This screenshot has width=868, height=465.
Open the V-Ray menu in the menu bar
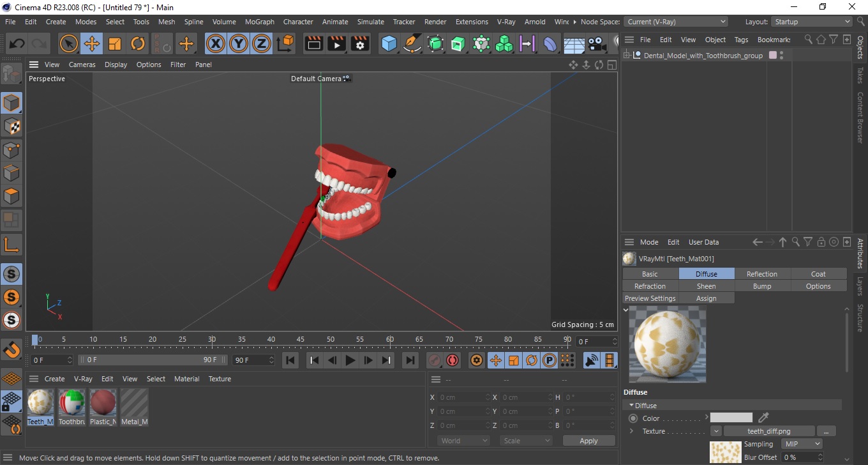click(506, 22)
